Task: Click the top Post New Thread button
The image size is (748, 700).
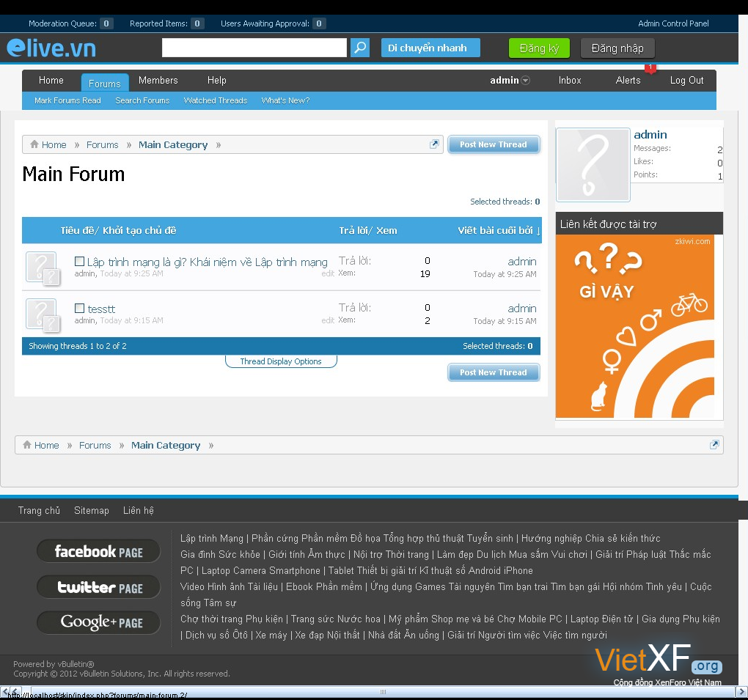Action: [x=494, y=144]
